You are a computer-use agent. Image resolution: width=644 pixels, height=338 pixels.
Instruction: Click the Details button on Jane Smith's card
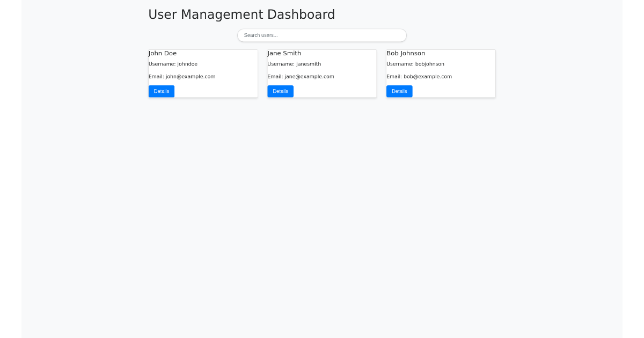[280, 91]
